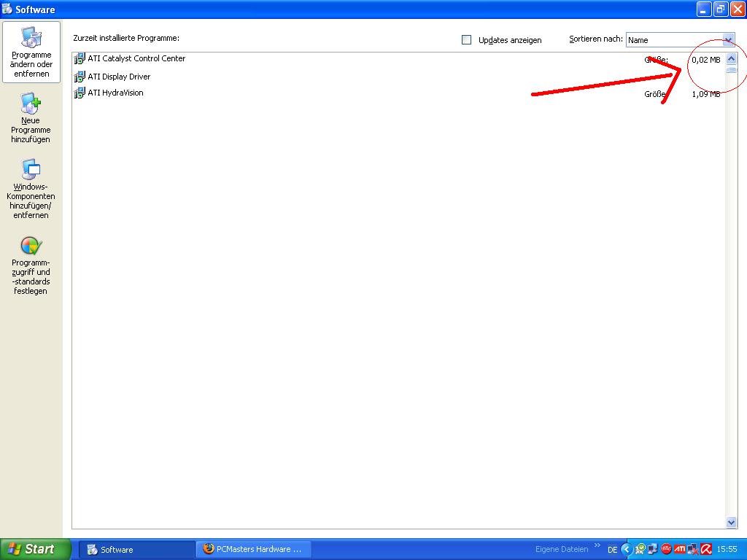The width and height of the screenshot is (747, 560).
Task: Expand hidden tray icons arrow
Action: (x=627, y=550)
